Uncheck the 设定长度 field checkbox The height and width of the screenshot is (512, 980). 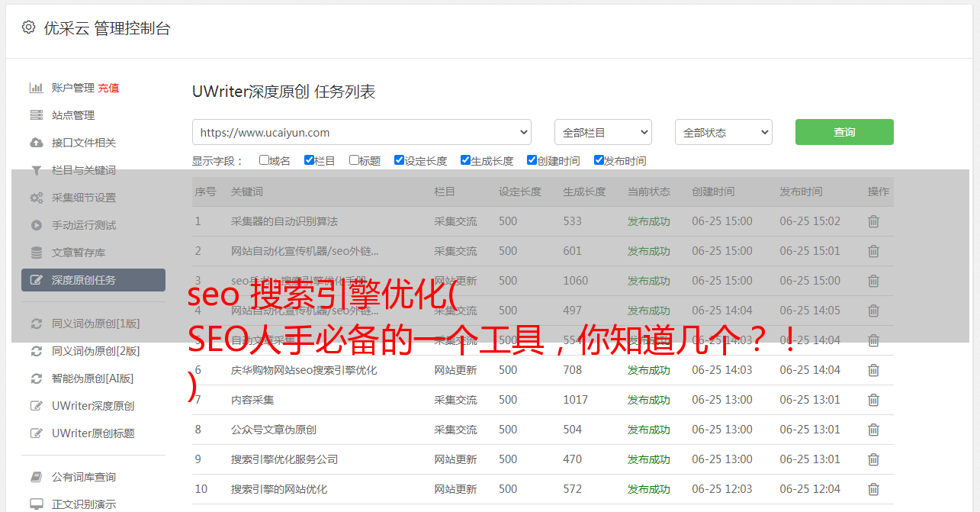399,160
